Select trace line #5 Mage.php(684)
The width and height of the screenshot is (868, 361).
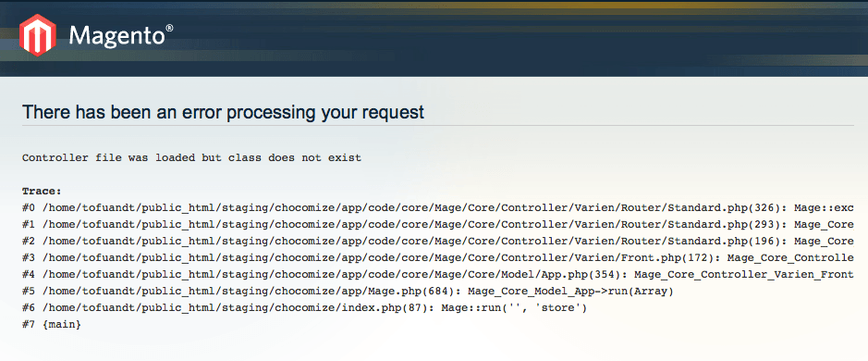(x=348, y=292)
